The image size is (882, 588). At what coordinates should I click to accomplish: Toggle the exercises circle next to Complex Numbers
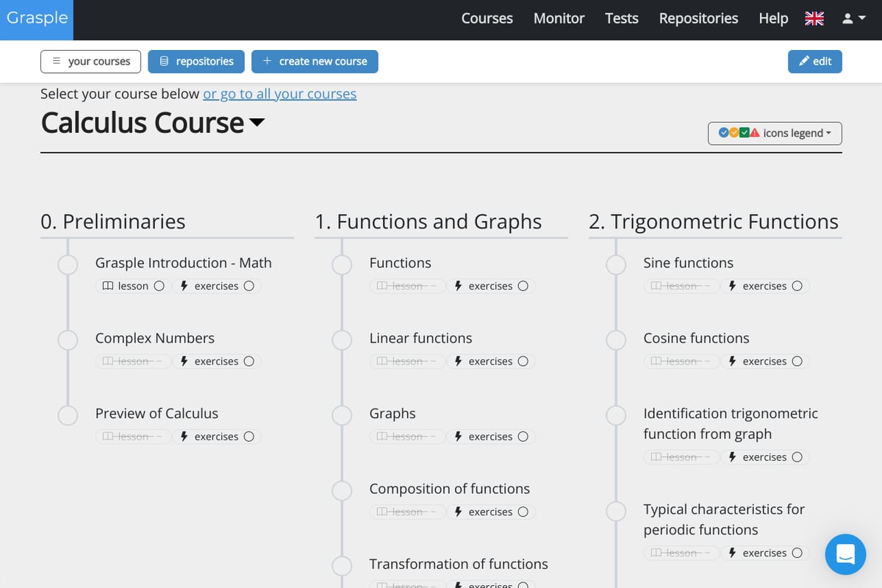pos(248,361)
